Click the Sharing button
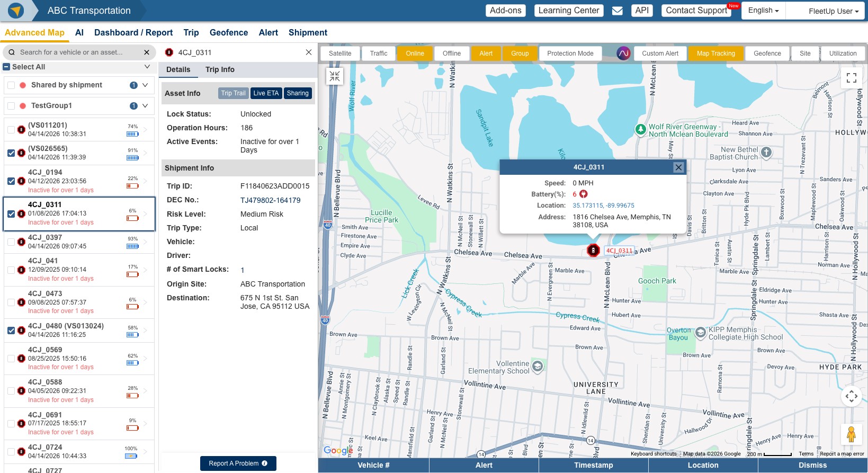Screen dimensions: 868x473 tap(298, 93)
